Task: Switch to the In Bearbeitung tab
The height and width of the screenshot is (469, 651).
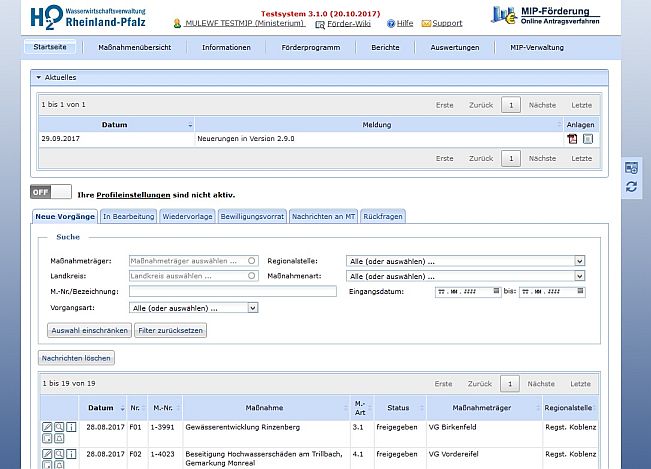Action: coord(129,217)
